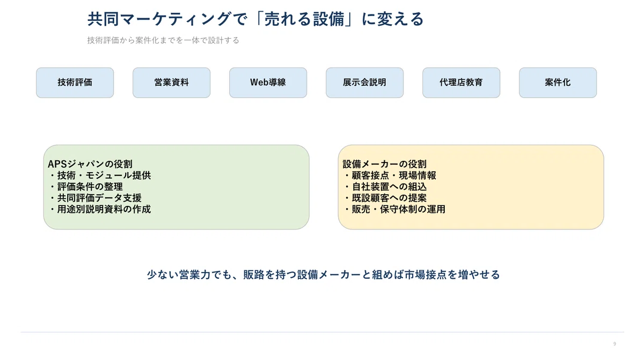Viewport: 644px width, 362px height.
Task: Click the slide title 共同マーケティングで「売れる設備」に変える
Action: [255, 19]
